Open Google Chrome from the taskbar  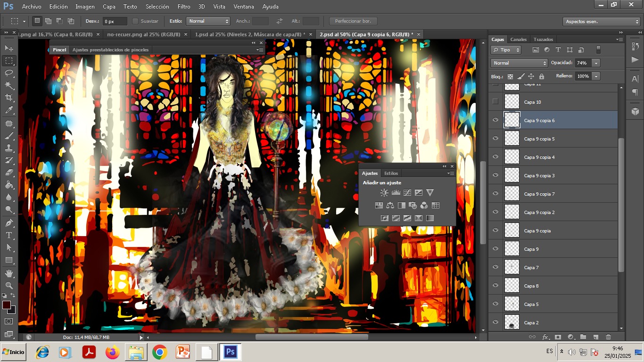click(159, 352)
